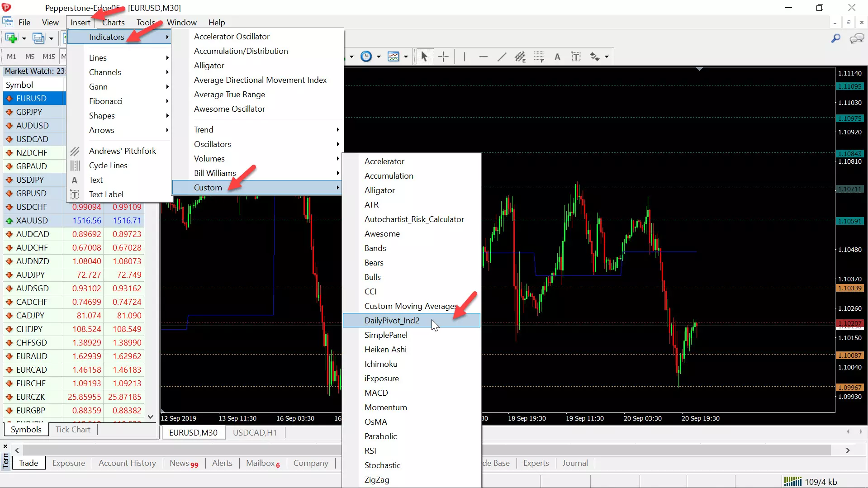The height and width of the screenshot is (488, 868).
Task: Open the chat bubbles icon
Action: coord(857,38)
